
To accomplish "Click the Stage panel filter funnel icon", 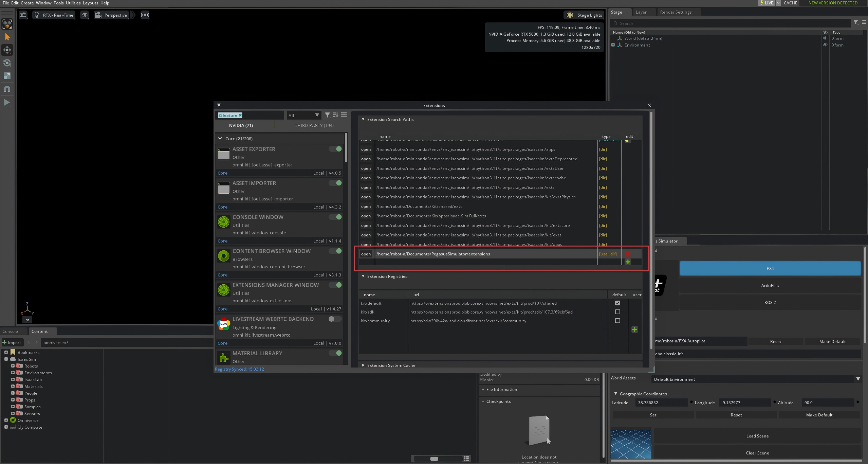I will (x=856, y=22).
